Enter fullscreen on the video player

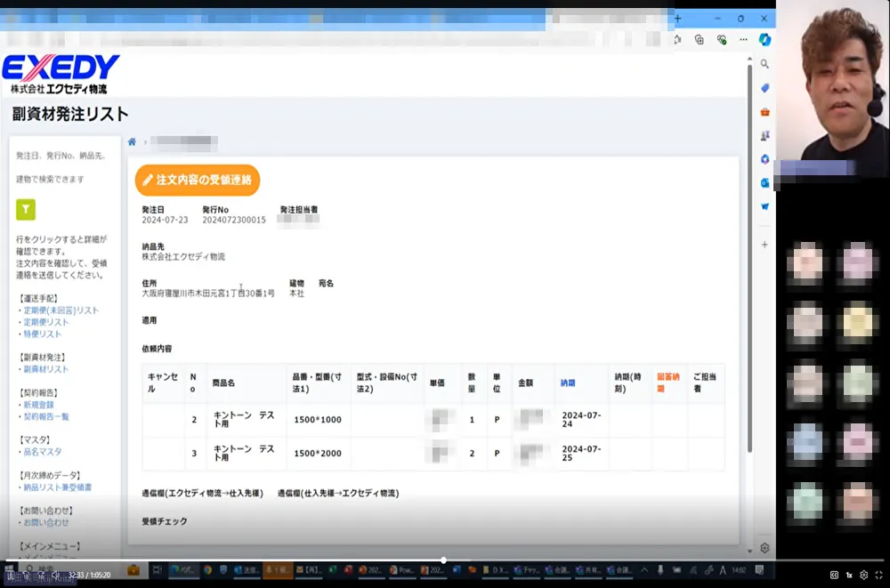(878, 575)
